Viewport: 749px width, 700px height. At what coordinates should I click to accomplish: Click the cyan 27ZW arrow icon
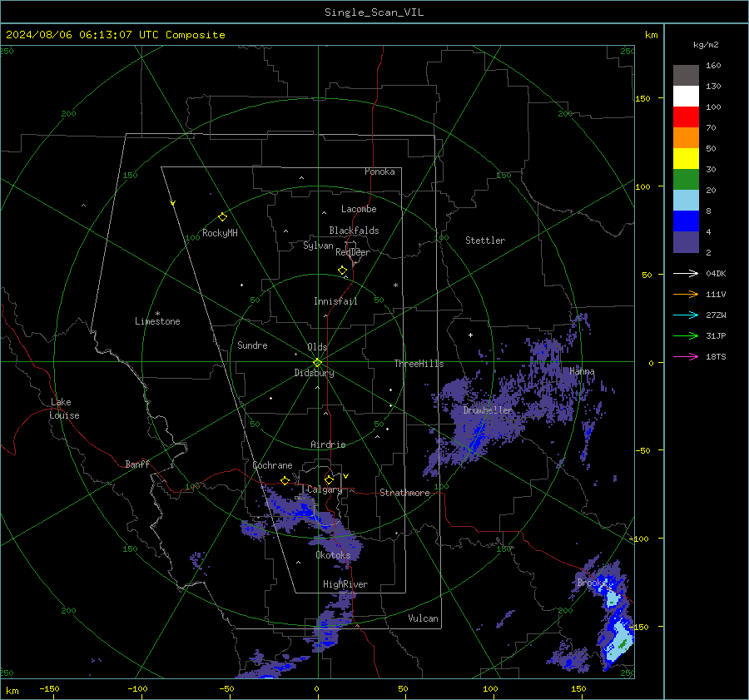click(x=686, y=315)
